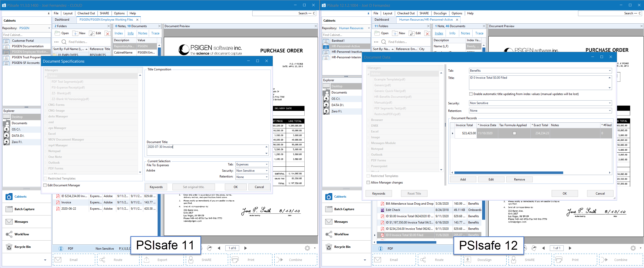Viewport: 644px width, 268px height.
Task: Click the Route icon in PSIsafe 11
Action: tap(102, 260)
